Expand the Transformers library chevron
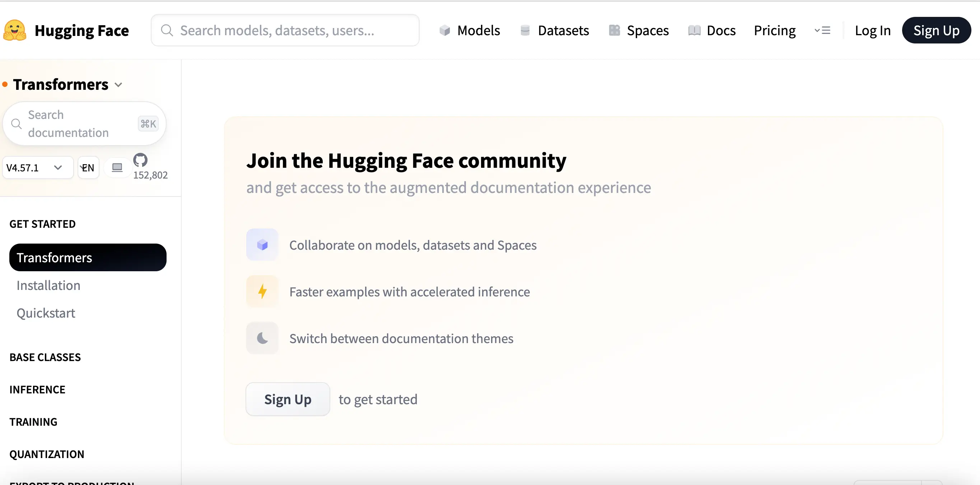Viewport: 980px width, 485px height. point(118,84)
